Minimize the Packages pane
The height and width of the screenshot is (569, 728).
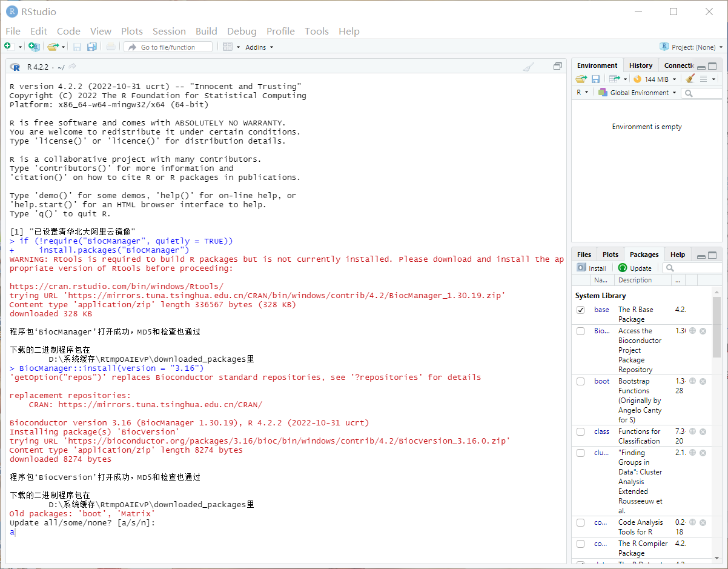pos(701,256)
